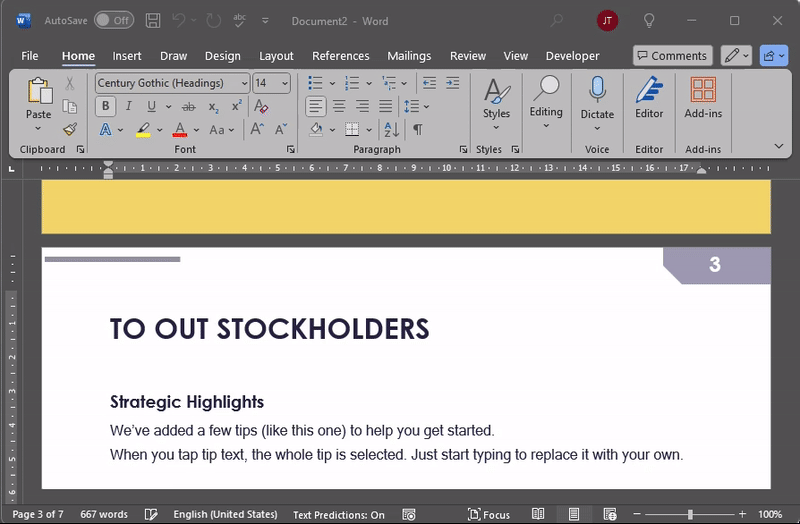Open Clipboard pane dialog launcher
This screenshot has height=524, width=800.
pos(80,149)
